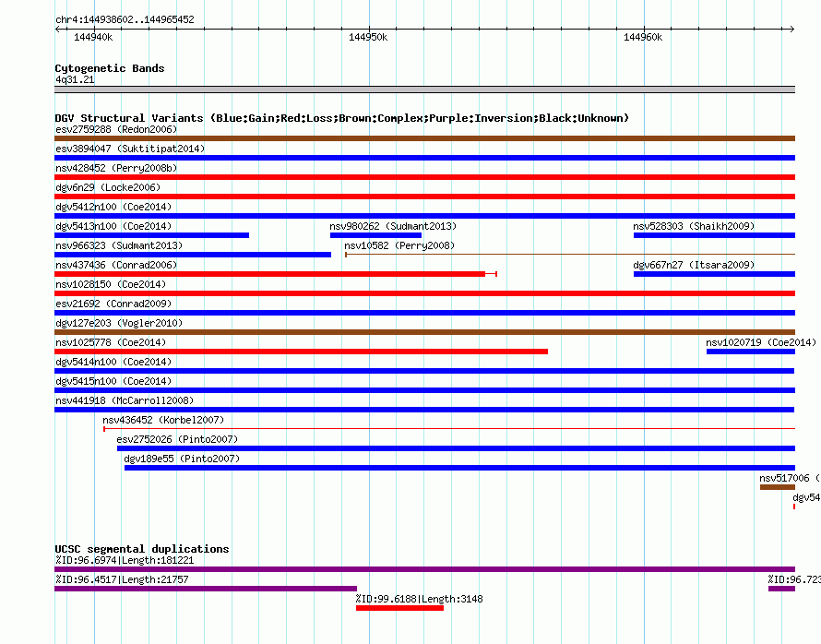821x644 pixels.
Task: Click variant nsv1025778 (Coe2014) label
Action: (111, 342)
